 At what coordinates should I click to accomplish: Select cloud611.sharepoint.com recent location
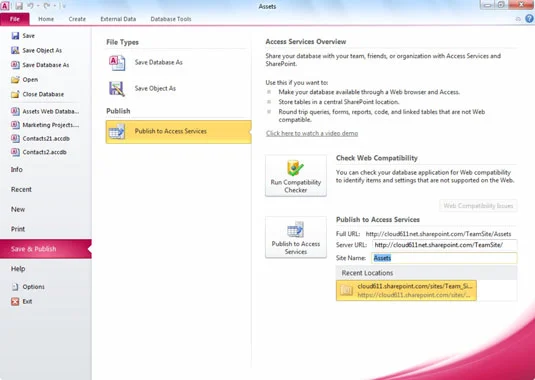coord(406,291)
